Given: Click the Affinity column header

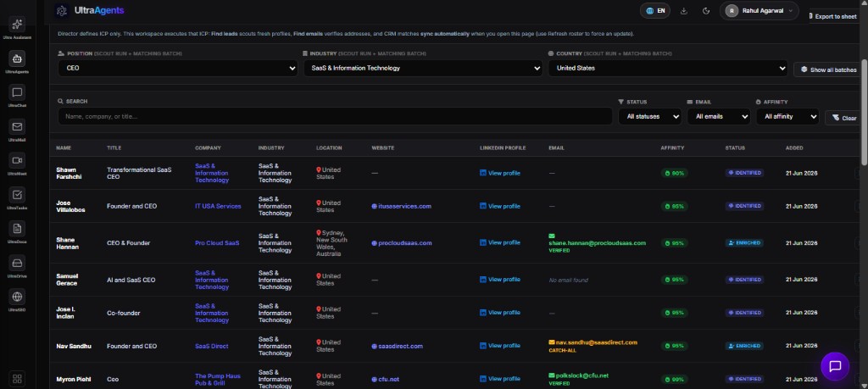Looking at the screenshot, I should pyautogui.click(x=672, y=148).
